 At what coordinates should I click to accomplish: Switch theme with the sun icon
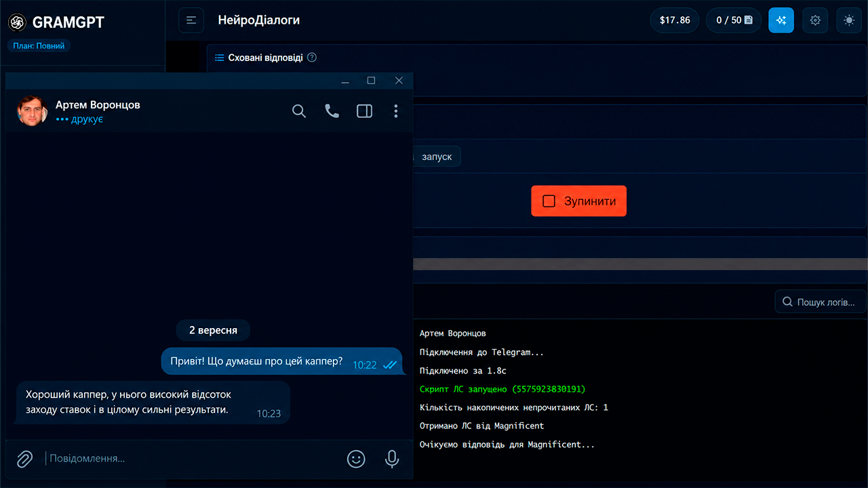(849, 20)
